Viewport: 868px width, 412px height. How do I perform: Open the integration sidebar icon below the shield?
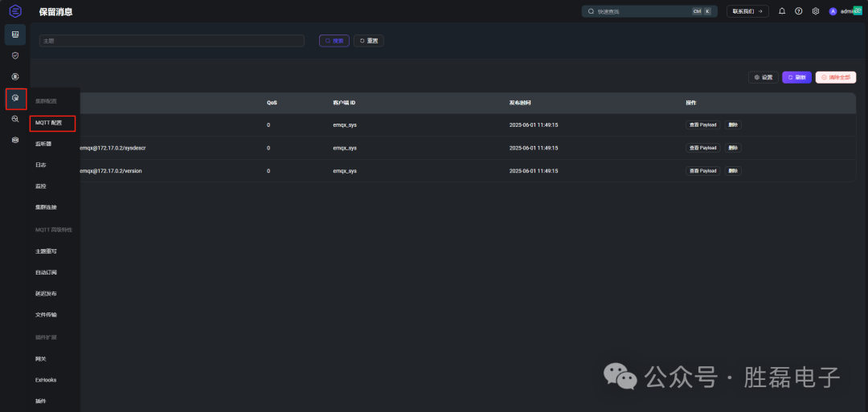pos(15,76)
